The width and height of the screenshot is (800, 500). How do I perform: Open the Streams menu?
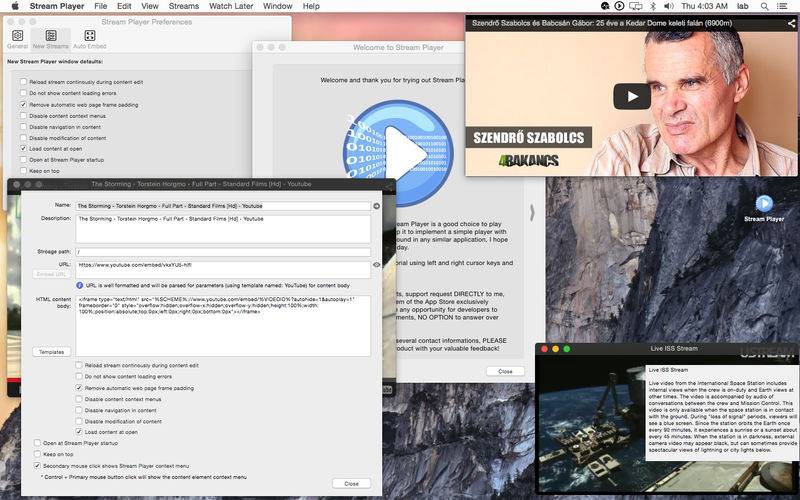point(184,6)
